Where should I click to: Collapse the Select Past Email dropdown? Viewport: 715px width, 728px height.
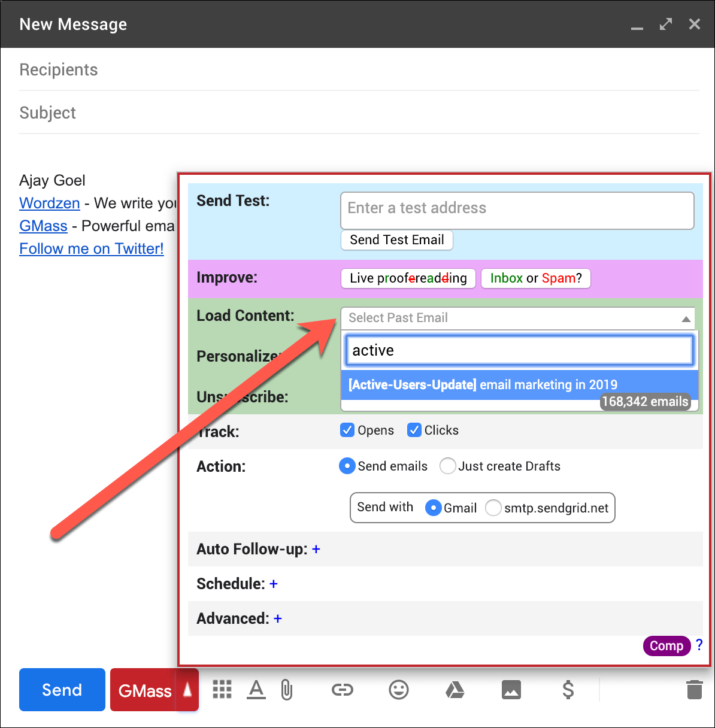click(x=686, y=318)
